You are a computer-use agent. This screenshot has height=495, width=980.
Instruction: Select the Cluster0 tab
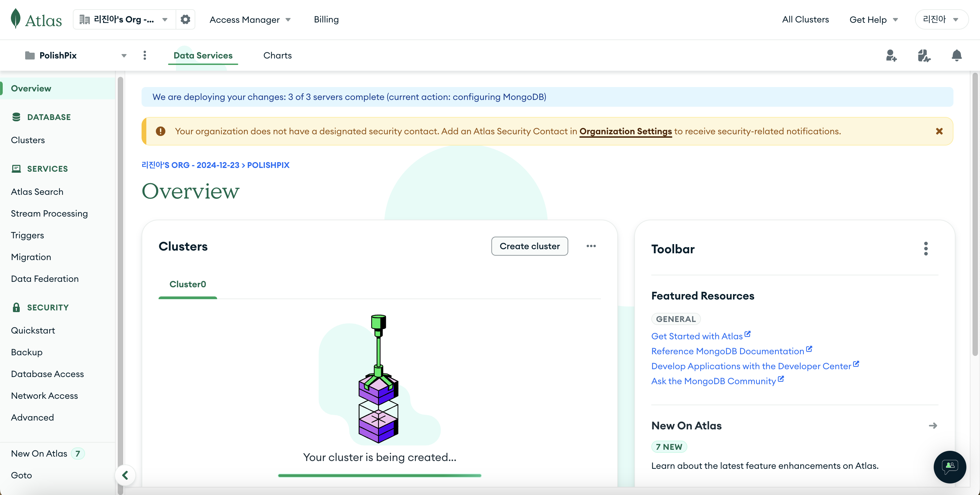pos(187,284)
